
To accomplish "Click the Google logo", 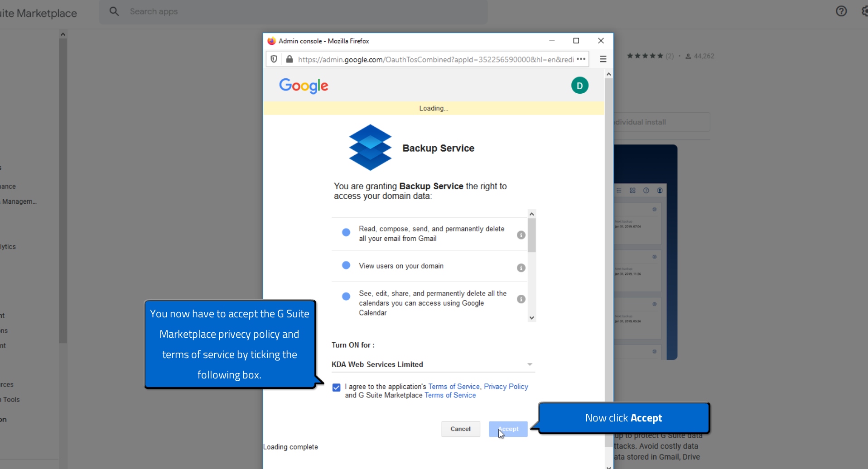I will click(x=304, y=86).
